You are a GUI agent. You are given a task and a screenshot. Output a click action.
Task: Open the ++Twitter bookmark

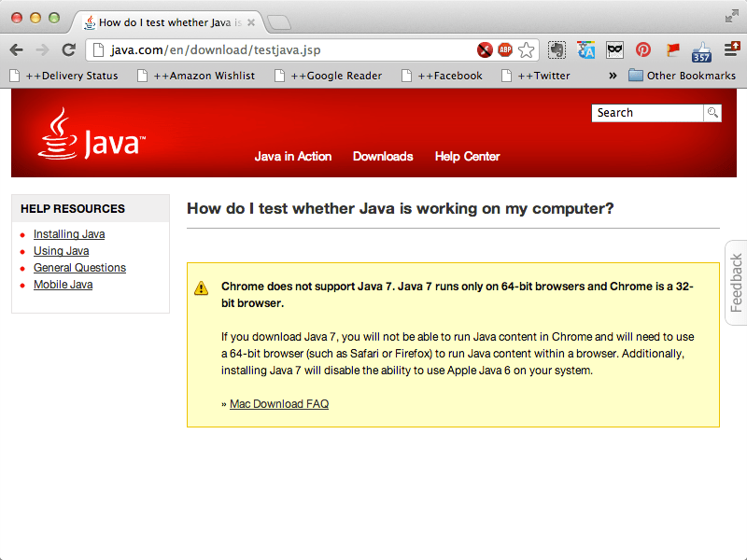536,76
